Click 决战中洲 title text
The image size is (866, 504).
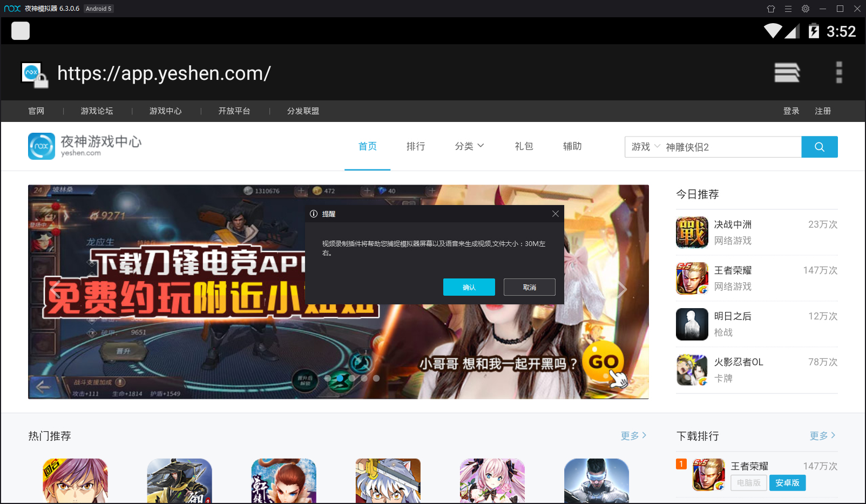coord(733,224)
